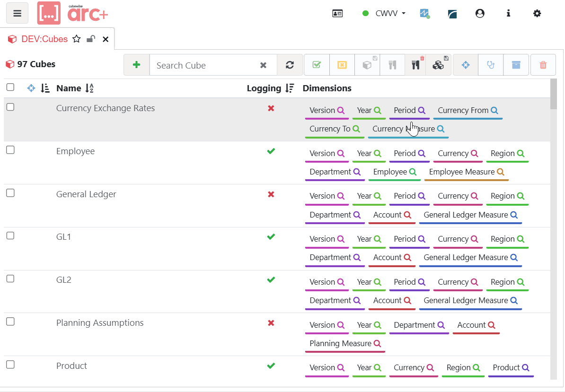Select the DEV:Cubes tab
The width and height of the screenshot is (565, 392).
click(44, 39)
